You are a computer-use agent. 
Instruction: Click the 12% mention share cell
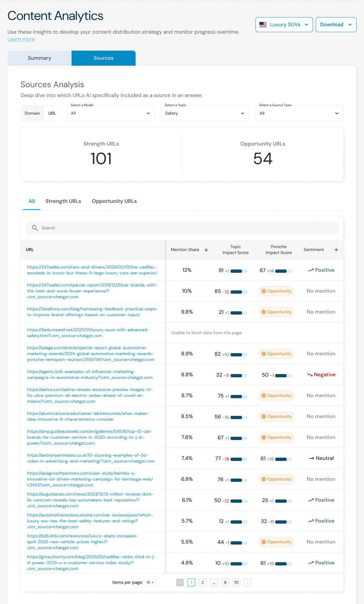[187, 270]
